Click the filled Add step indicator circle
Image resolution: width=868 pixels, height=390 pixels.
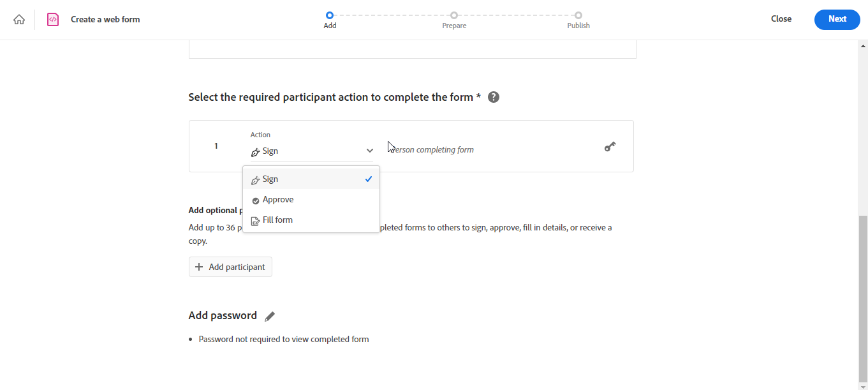point(330,14)
